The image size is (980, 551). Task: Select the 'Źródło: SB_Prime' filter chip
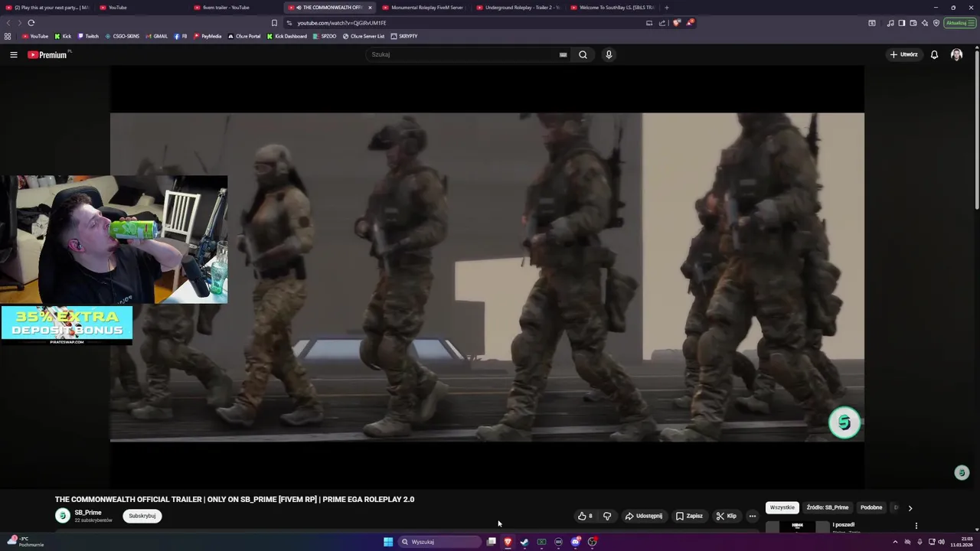pyautogui.click(x=828, y=507)
